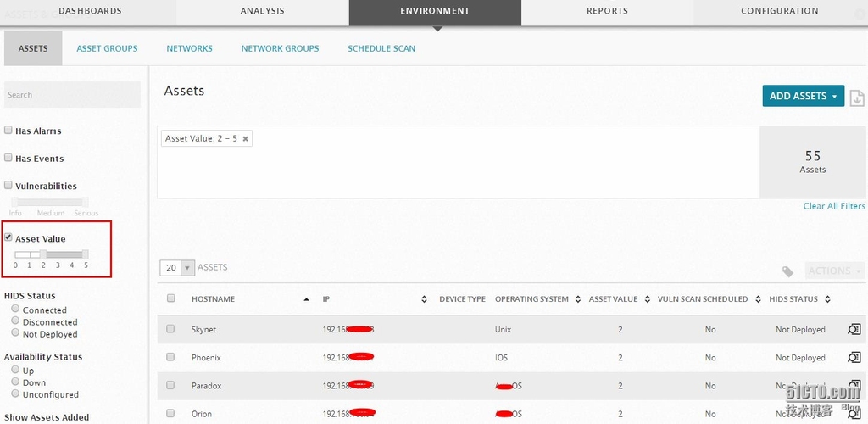This screenshot has height=424, width=868.
Task: Click the Orion hostname cell
Action: [x=202, y=414]
